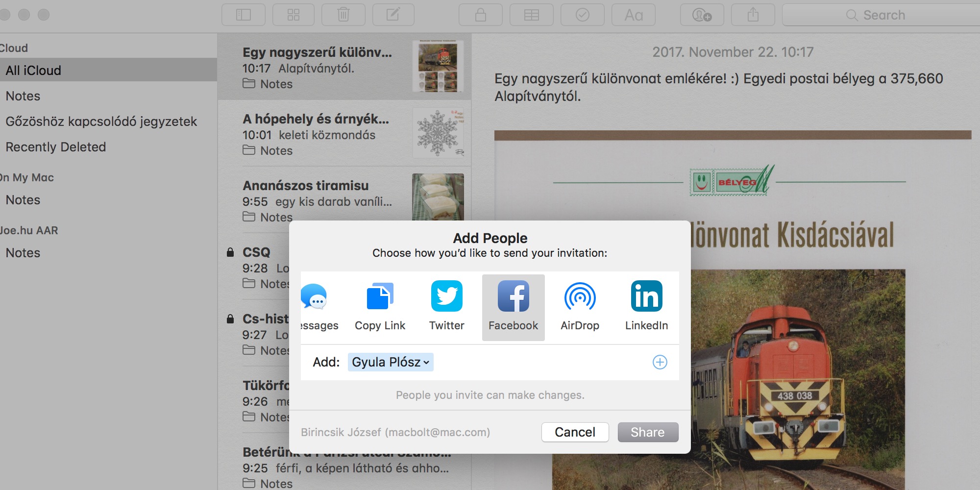Choose Messages as invitation method
The width and height of the screenshot is (980, 490).
(x=318, y=307)
